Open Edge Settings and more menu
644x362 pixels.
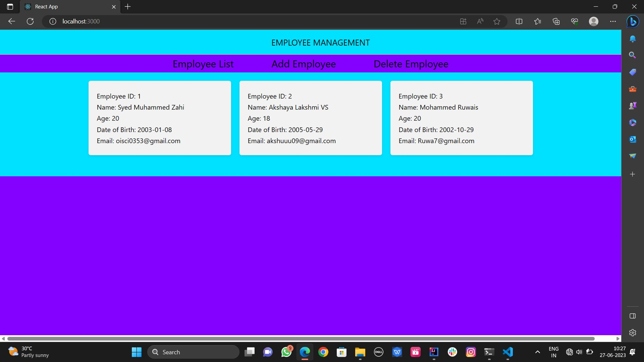tap(613, 21)
